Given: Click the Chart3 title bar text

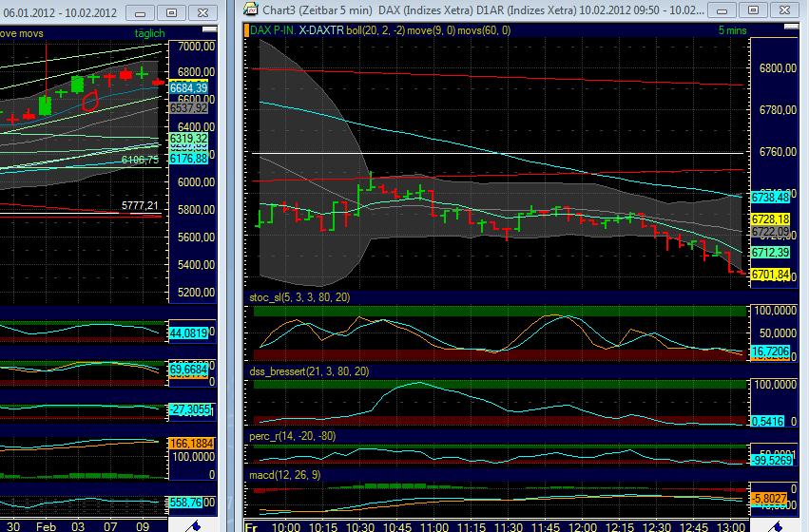Looking at the screenshot, I should point(484,9).
